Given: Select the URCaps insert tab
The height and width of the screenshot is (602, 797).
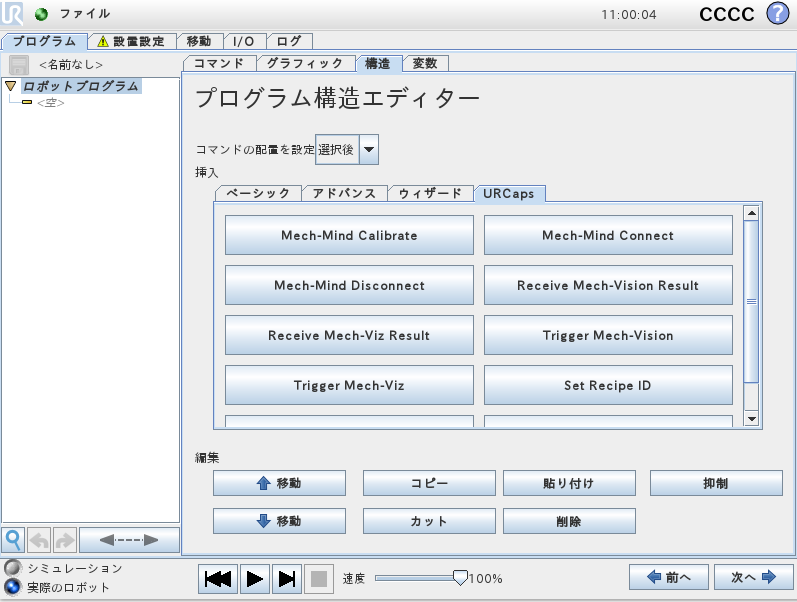Looking at the screenshot, I should [509, 194].
